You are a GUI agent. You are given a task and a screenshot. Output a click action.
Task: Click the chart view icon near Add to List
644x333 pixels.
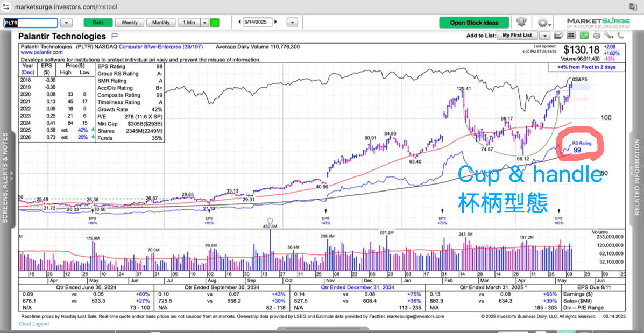pos(559,36)
